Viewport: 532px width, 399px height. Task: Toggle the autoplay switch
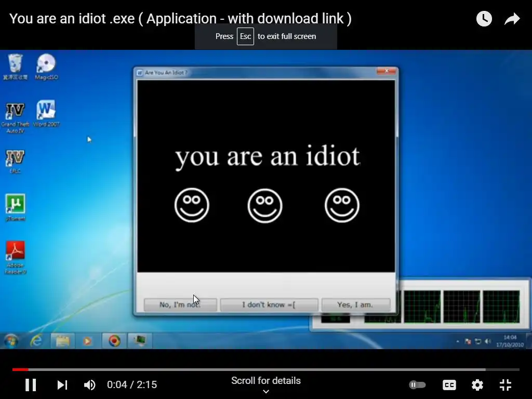click(417, 385)
